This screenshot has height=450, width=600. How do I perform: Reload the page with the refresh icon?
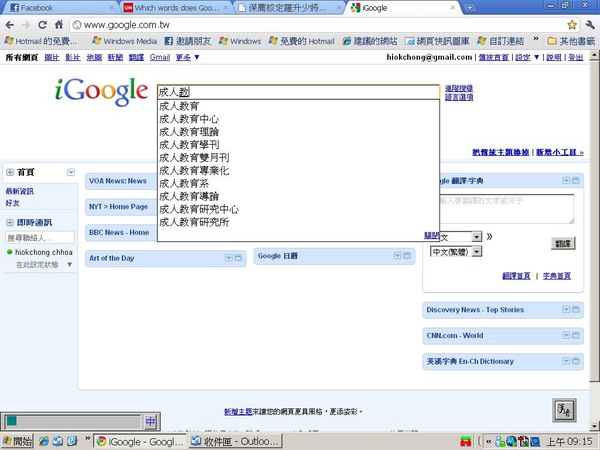pos(42,25)
